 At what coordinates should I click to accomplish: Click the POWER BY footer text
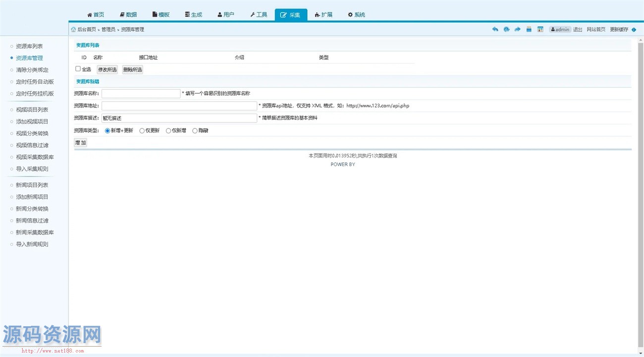[x=343, y=165]
